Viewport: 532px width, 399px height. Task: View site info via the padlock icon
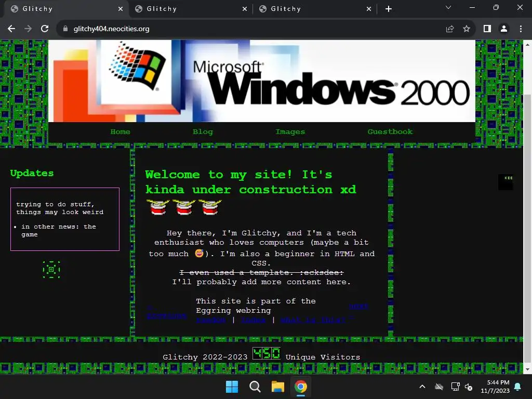click(x=65, y=29)
